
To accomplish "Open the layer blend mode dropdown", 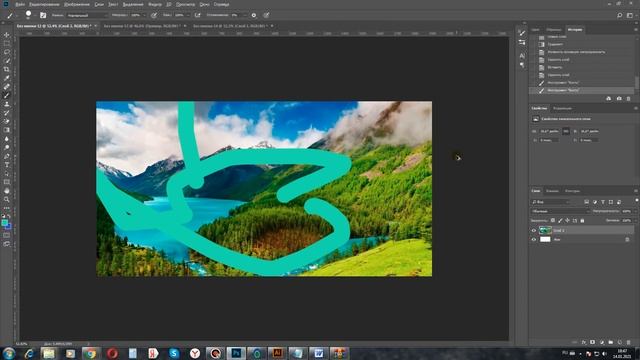I will [x=561, y=211].
